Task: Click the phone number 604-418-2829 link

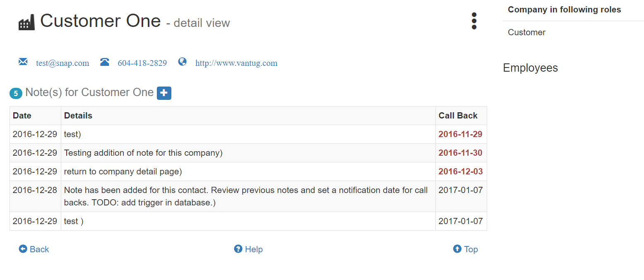Action: 142,63
